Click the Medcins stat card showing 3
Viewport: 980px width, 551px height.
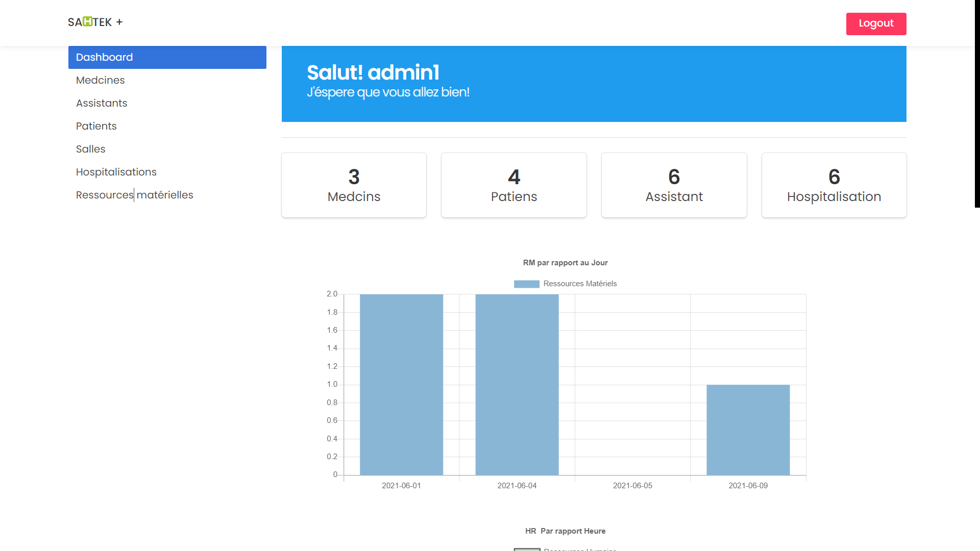pos(354,185)
